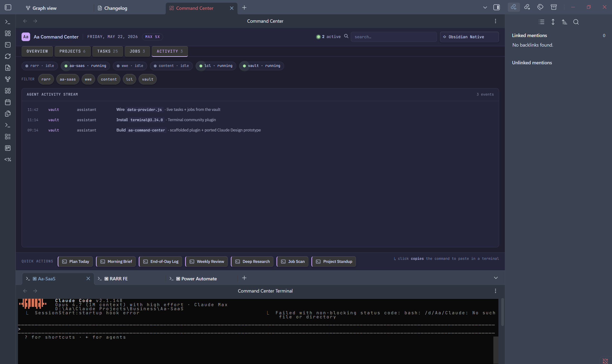Open the kanban board ribbon icon

8,148
